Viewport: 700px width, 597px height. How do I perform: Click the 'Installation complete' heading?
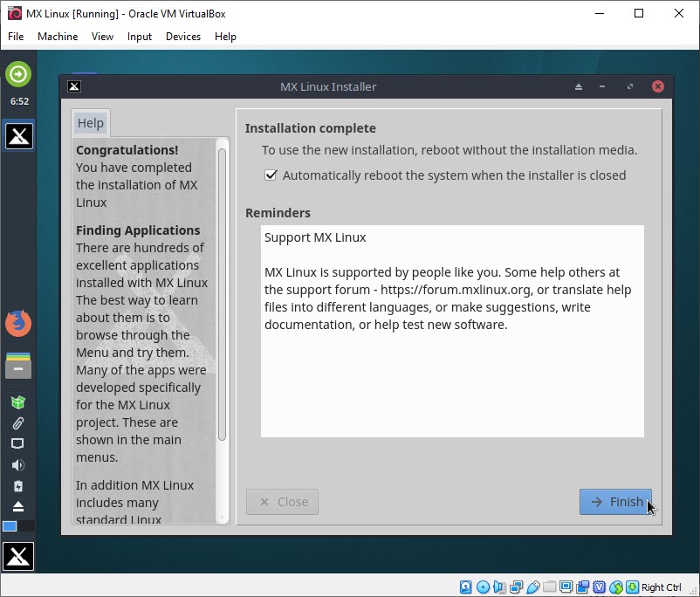pyautogui.click(x=310, y=128)
